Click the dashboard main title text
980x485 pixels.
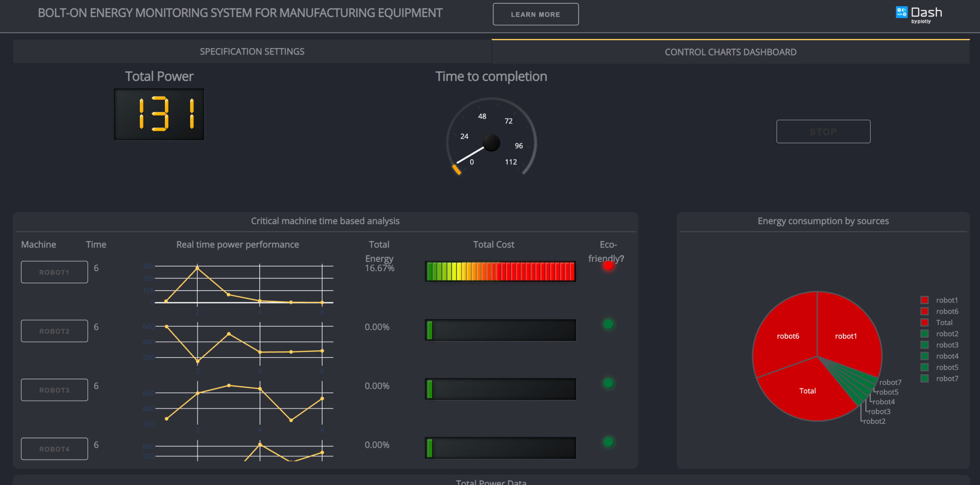pos(240,13)
